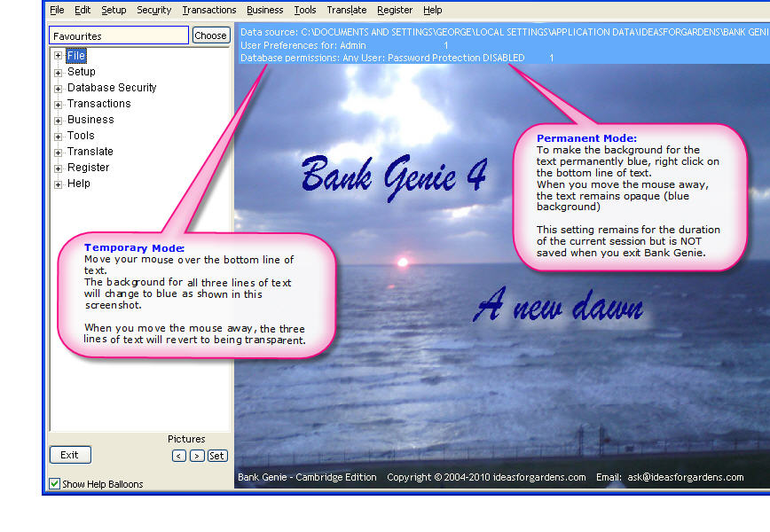This screenshot has width=770, height=532.
Task: Click the ask@ideasforgardens.com email text
Action: [686, 477]
